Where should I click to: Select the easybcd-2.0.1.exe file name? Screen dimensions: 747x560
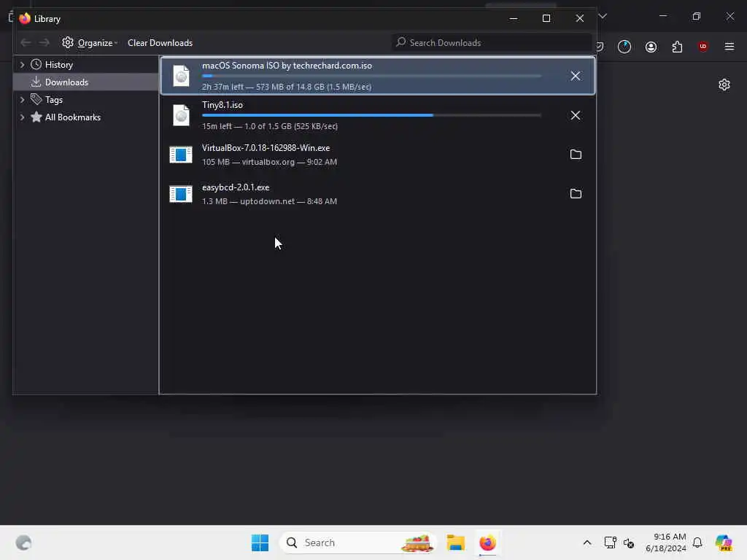click(x=236, y=187)
